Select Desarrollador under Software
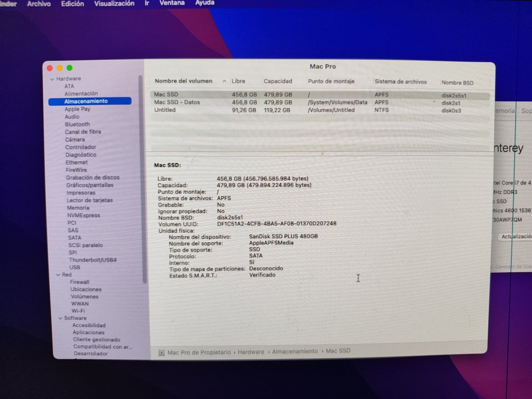 pyautogui.click(x=90, y=354)
